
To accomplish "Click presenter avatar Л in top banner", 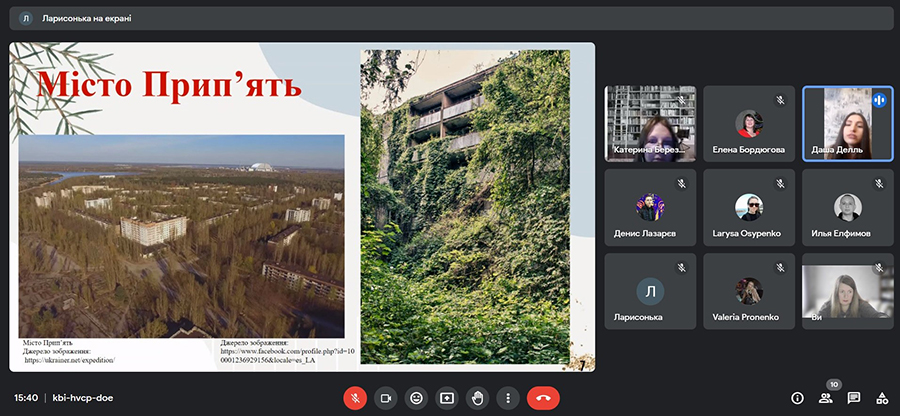I will [x=26, y=18].
